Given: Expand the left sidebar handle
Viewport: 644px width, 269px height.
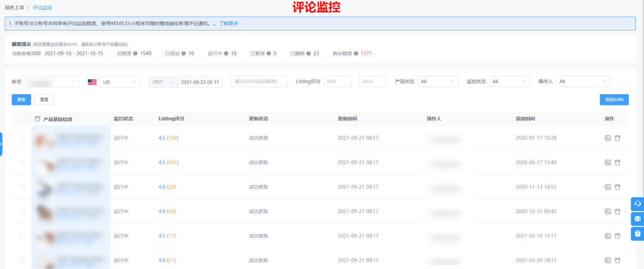Looking at the screenshot, I should [x=2, y=144].
